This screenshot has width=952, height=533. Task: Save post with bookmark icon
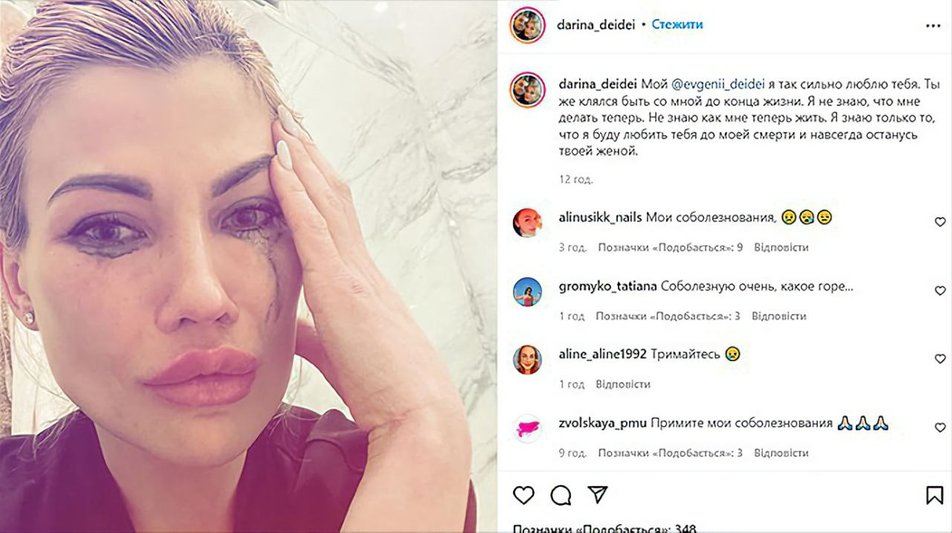934,495
